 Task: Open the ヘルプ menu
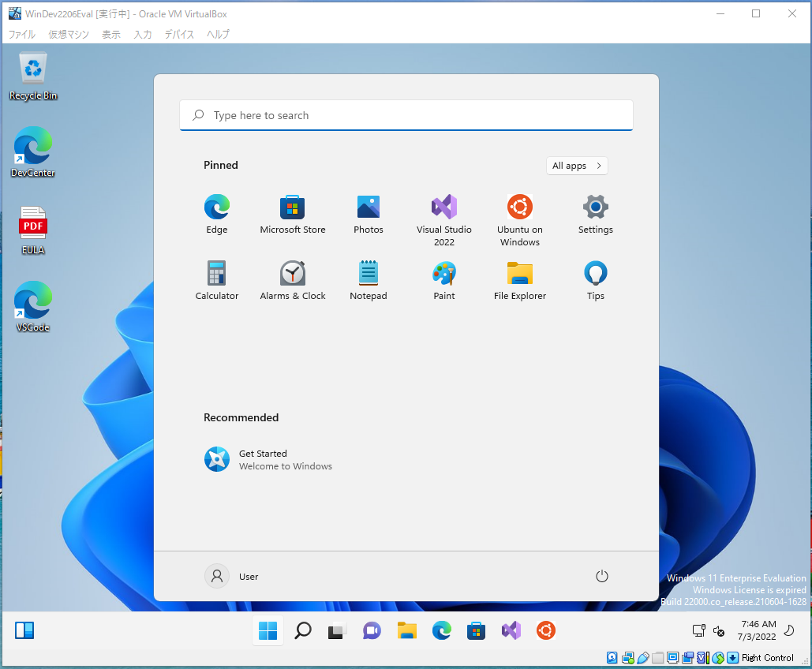[218, 34]
